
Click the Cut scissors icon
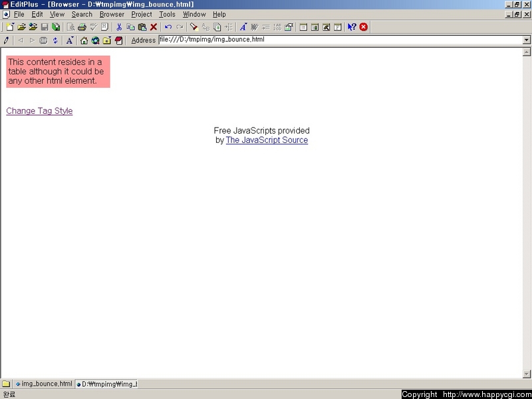click(119, 27)
